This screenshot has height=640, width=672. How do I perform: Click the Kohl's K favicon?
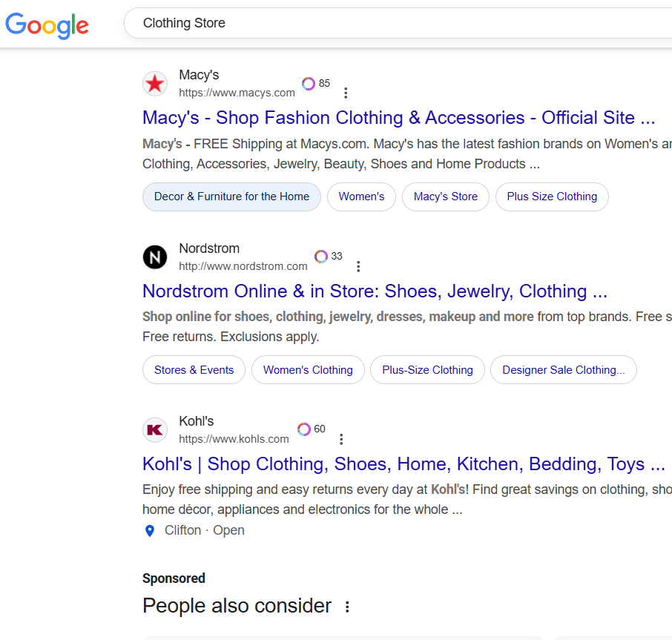tap(155, 429)
